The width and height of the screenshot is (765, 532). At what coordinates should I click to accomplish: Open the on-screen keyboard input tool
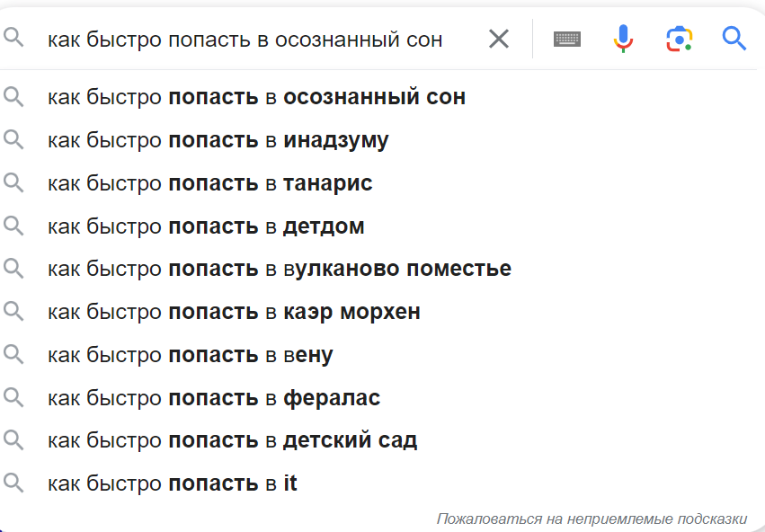tap(567, 39)
